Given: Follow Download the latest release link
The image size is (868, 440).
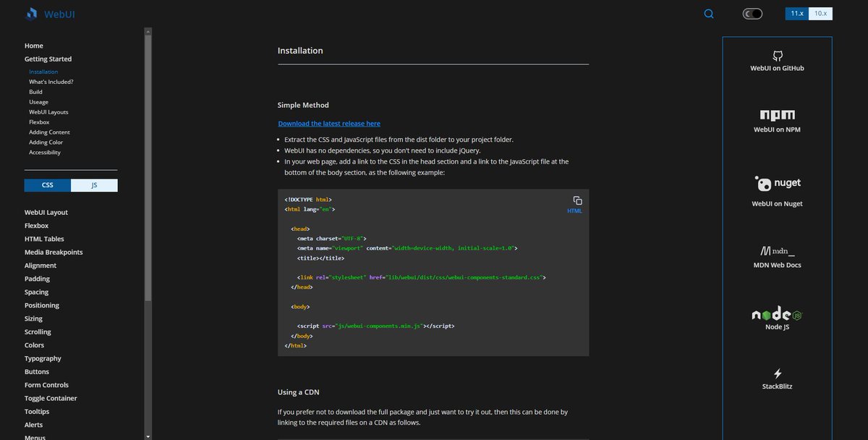Looking at the screenshot, I should pos(329,124).
